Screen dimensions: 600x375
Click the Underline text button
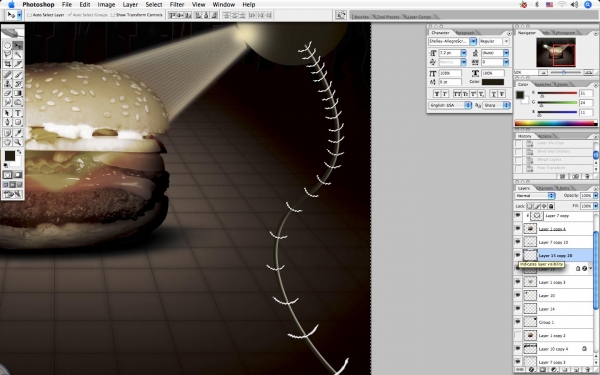point(494,94)
